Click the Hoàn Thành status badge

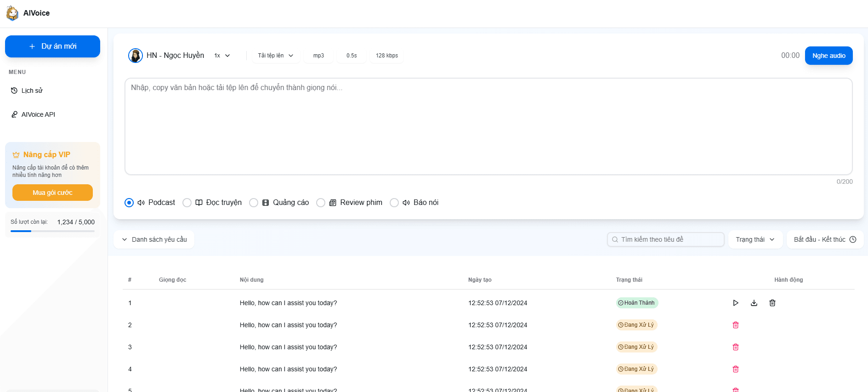pos(637,303)
